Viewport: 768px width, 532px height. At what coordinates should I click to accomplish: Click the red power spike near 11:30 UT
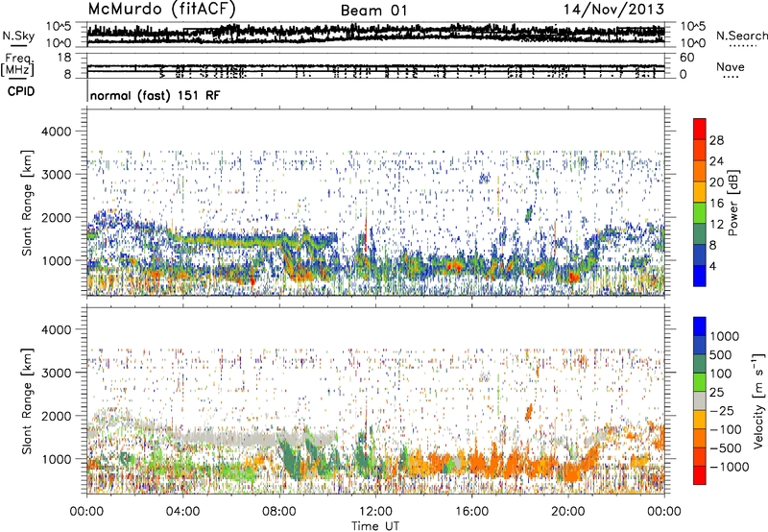(x=366, y=234)
